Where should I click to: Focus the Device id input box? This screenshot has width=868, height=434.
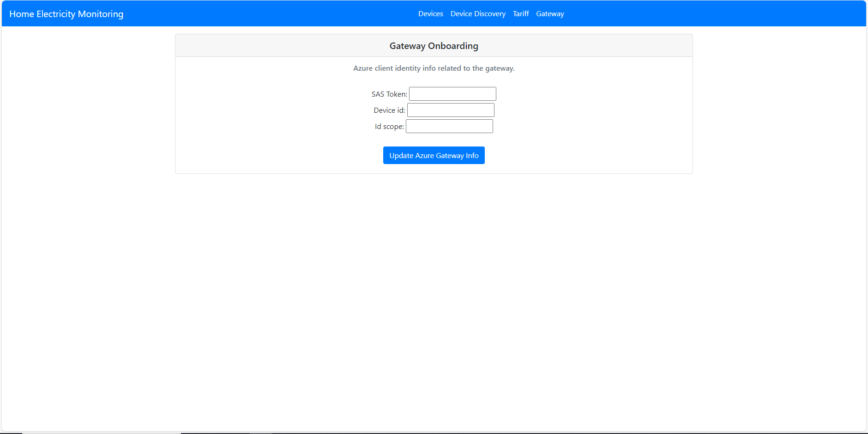pos(450,110)
